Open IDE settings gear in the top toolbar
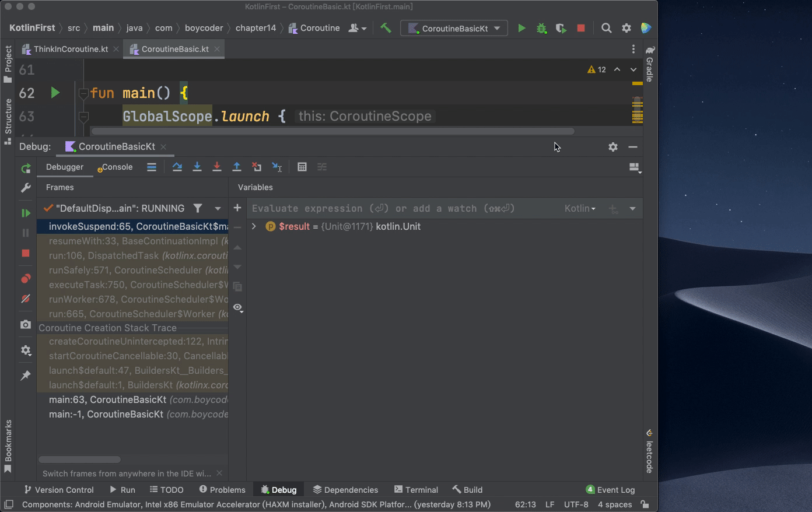The width and height of the screenshot is (812, 512). pyautogui.click(x=626, y=28)
